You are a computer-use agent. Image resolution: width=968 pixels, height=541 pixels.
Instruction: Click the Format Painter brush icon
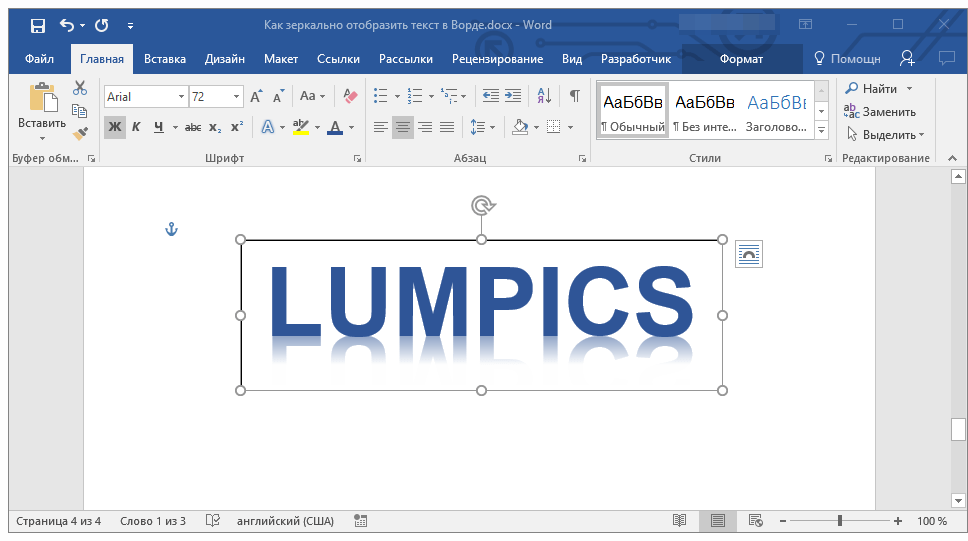tap(80, 133)
